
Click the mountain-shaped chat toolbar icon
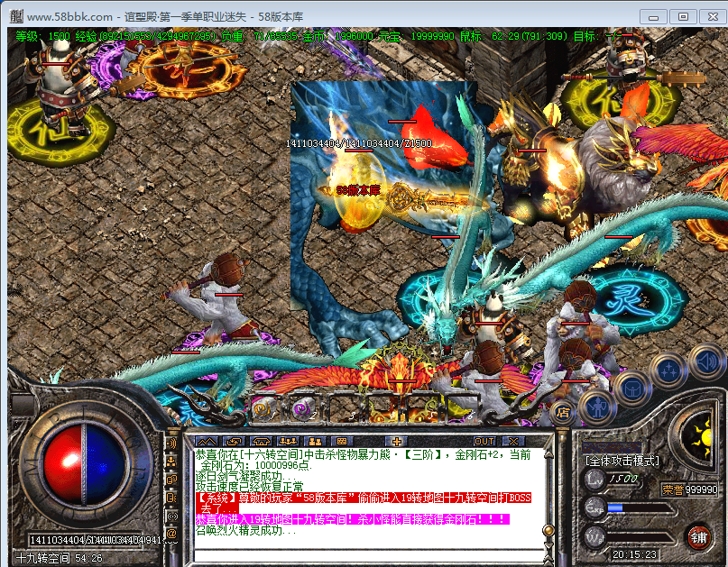coord(207,442)
